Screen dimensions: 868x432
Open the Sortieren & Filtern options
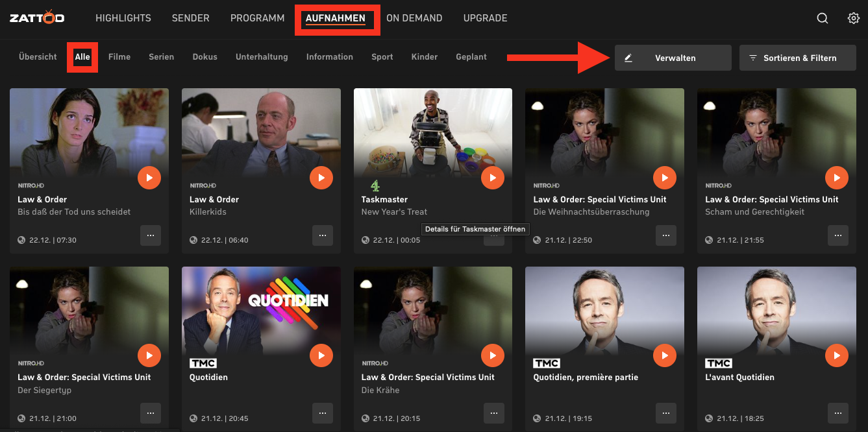pos(798,58)
